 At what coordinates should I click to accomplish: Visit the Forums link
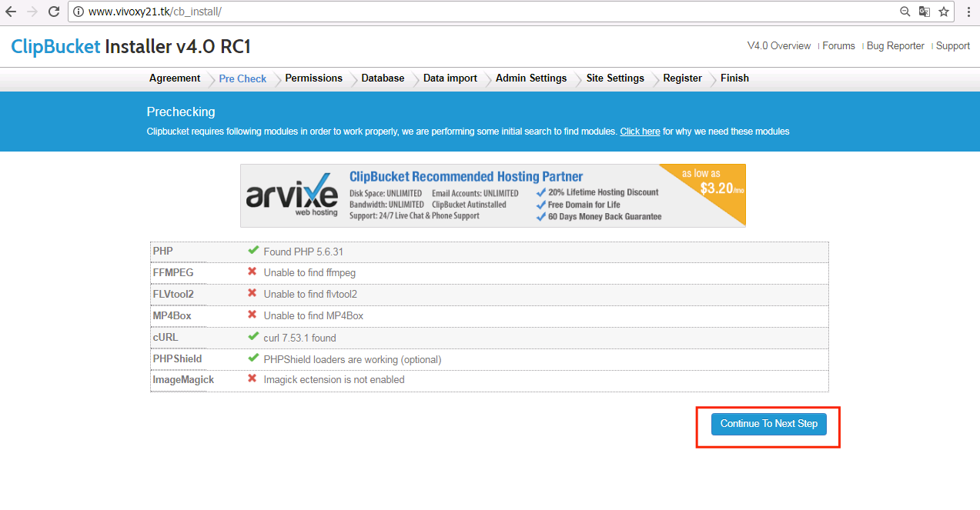pyautogui.click(x=838, y=46)
